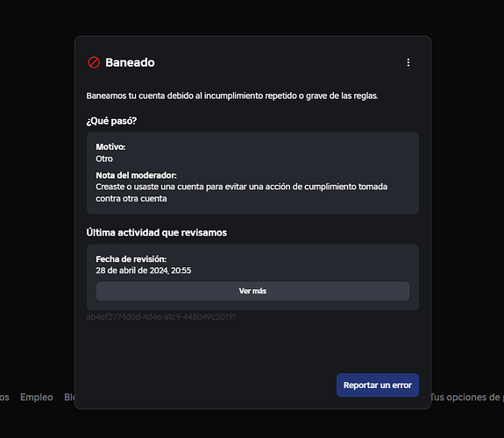504x438 pixels.
Task: Expand review details with Ver más
Action: 252,291
